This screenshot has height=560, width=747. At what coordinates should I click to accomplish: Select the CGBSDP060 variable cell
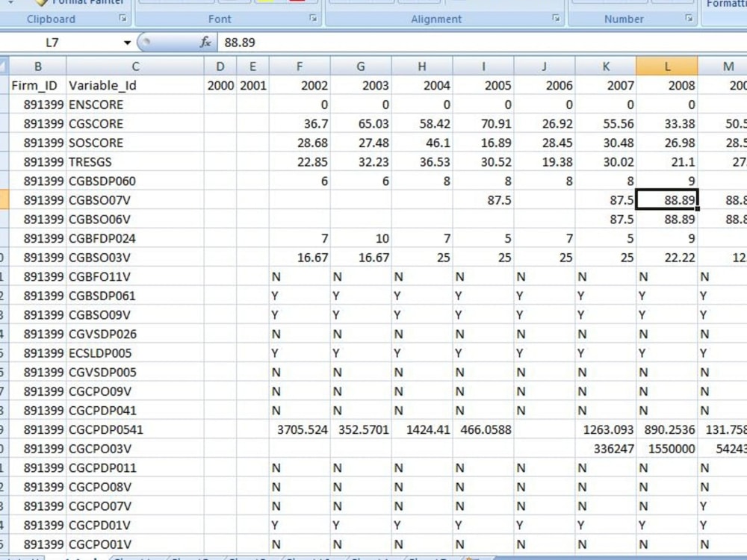pos(135,181)
